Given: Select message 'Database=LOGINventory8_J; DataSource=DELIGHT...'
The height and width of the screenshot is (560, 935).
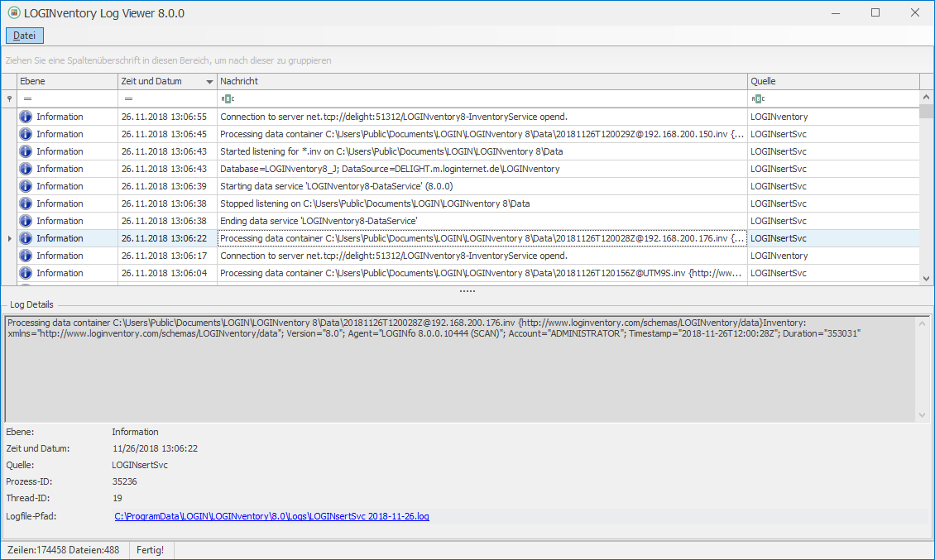Looking at the screenshot, I should point(482,169).
